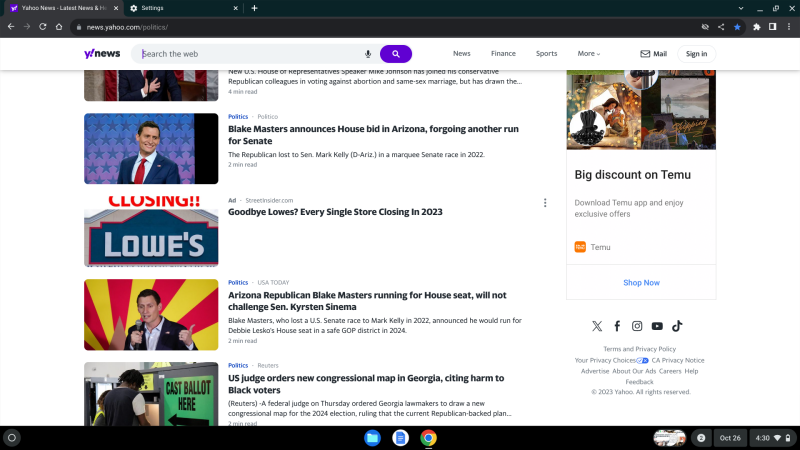Viewport: 800px width, 450px height.
Task: Close the Settings tab
Action: tap(235, 8)
